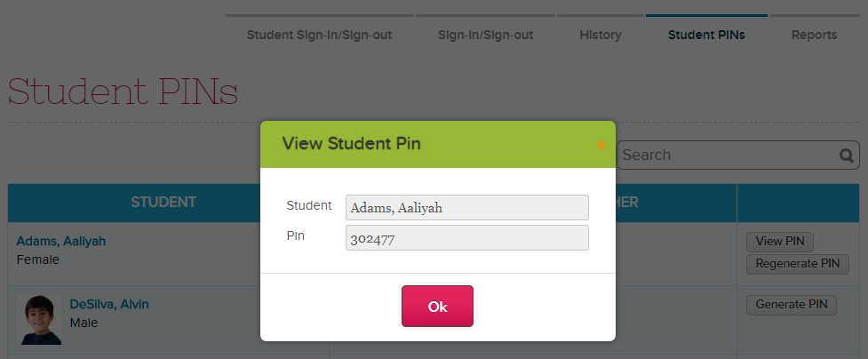
Task: Click the STUDENT column header
Action: [x=163, y=203]
